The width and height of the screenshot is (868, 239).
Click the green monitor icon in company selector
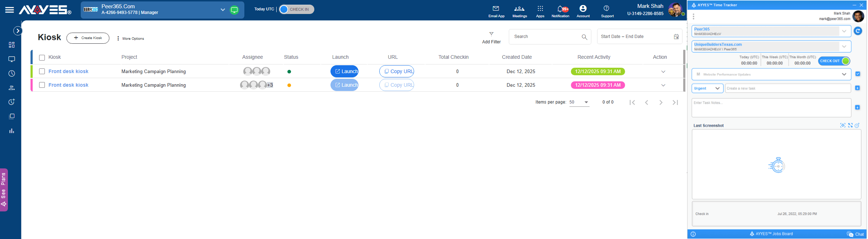[x=234, y=10]
